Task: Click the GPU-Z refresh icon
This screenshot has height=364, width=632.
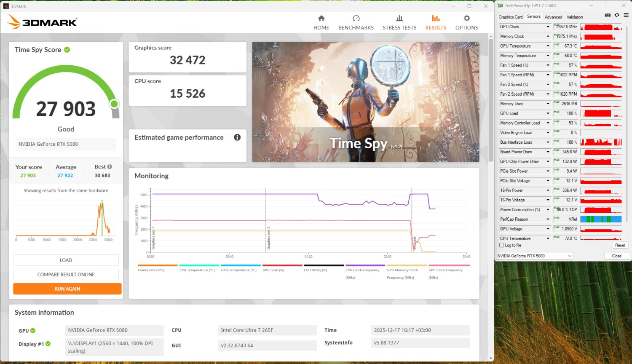Action: click(x=617, y=15)
